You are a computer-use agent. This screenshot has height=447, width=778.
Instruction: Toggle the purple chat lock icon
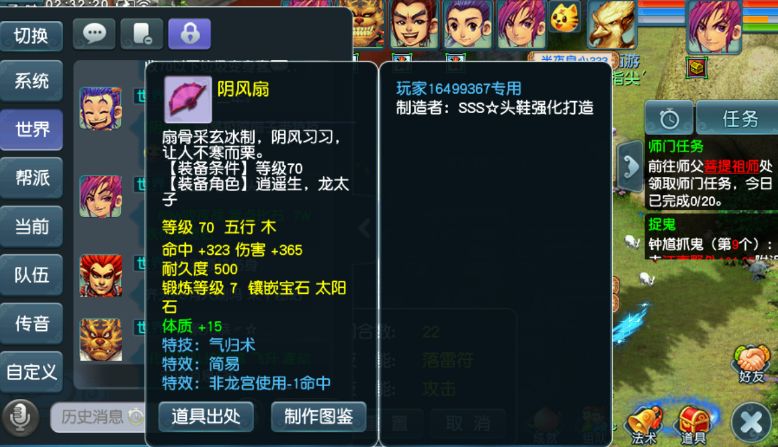[x=190, y=34]
